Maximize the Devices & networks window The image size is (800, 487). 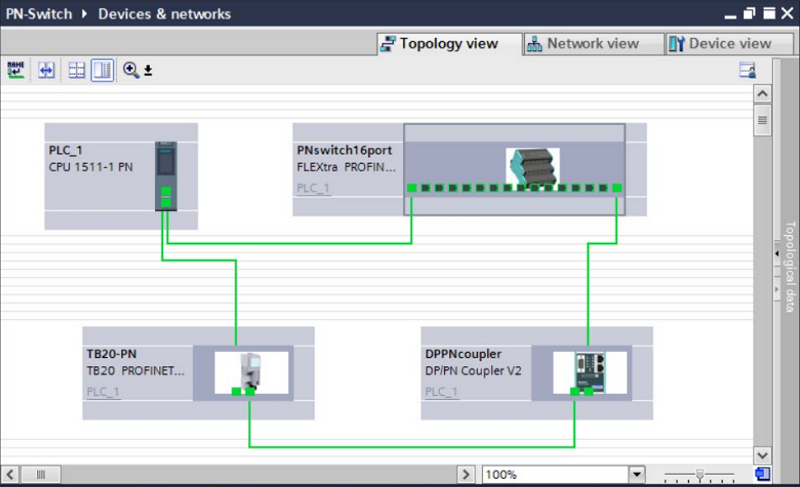(x=769, y=14)
